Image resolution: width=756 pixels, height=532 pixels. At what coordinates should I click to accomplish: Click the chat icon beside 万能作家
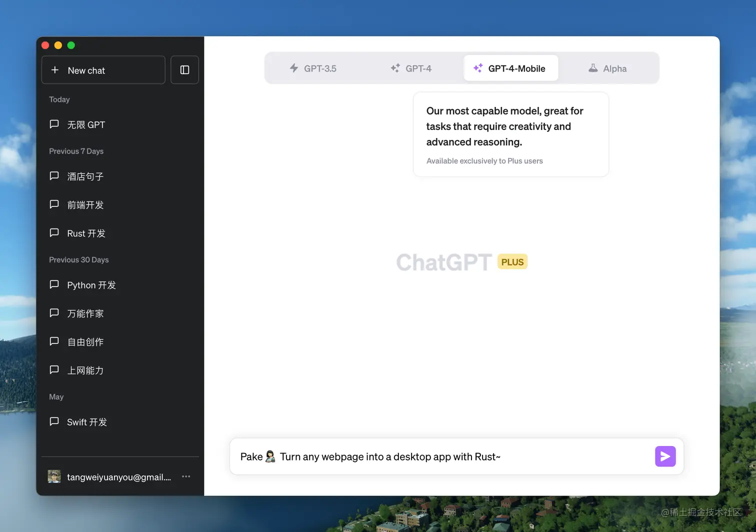tap(54, 313)
